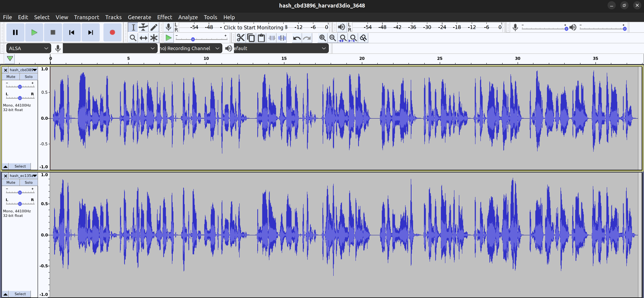Click the Undo arrow icon
The image size is (644, 298).
point(297,38)
